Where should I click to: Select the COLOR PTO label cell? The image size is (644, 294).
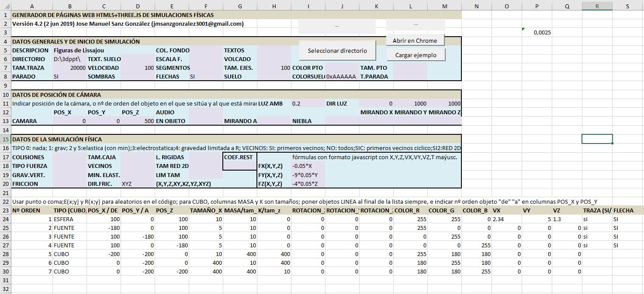pos(308,68)
